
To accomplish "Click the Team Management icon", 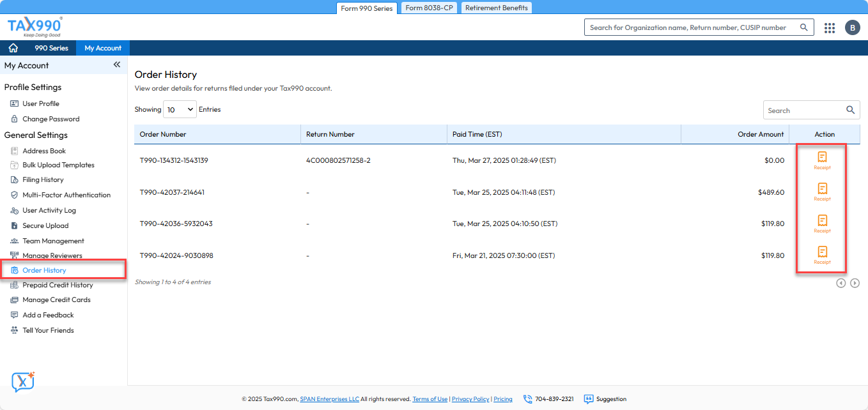I will (15, 241).
